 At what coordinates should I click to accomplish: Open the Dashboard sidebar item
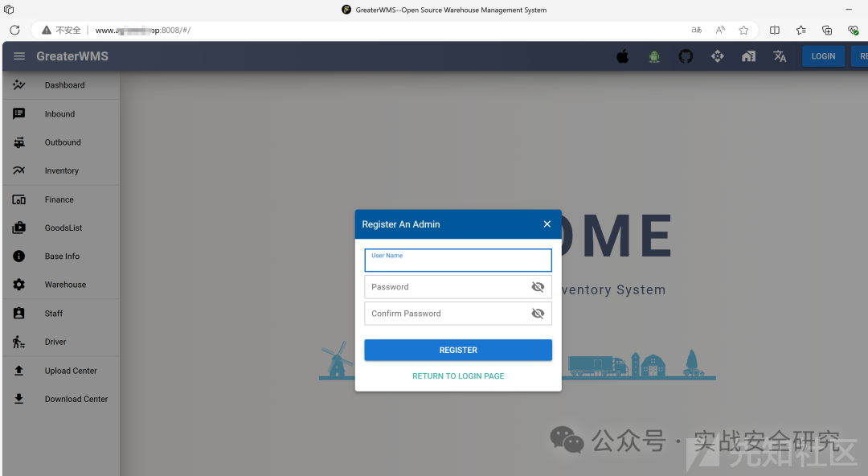pyautogui.click(x=61, y=84)
